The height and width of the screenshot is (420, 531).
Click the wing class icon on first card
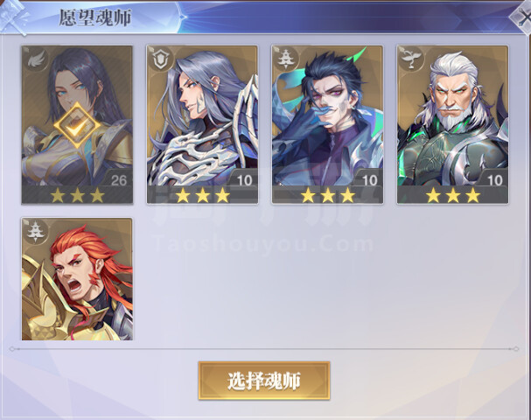[36, 59]
